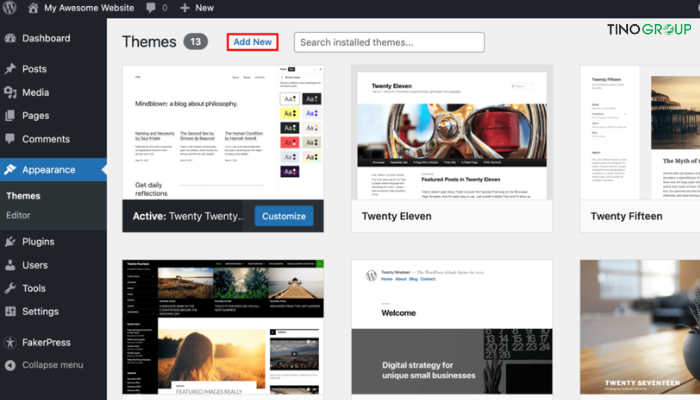Click the Tools wrench icon
This screenshot has height=400, width=700.
click(10, 288)
